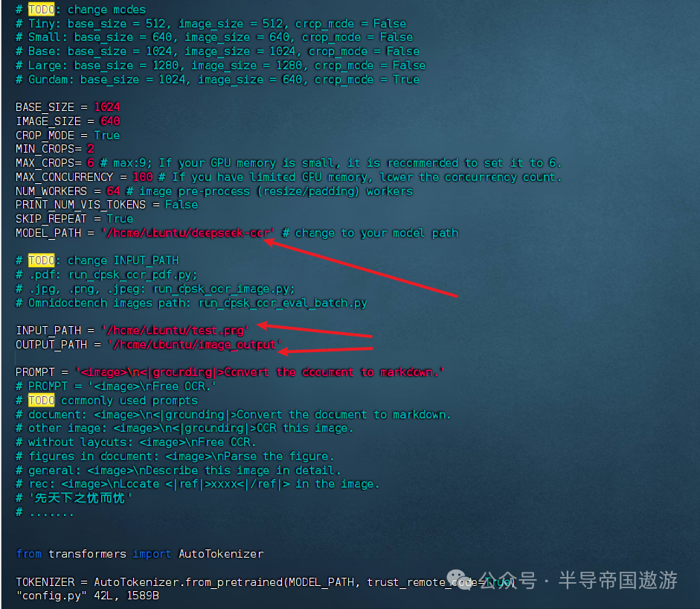700x609 pixels.
Task: Click the SKIP_REPEAT value True
Action: tap(120, 219)
